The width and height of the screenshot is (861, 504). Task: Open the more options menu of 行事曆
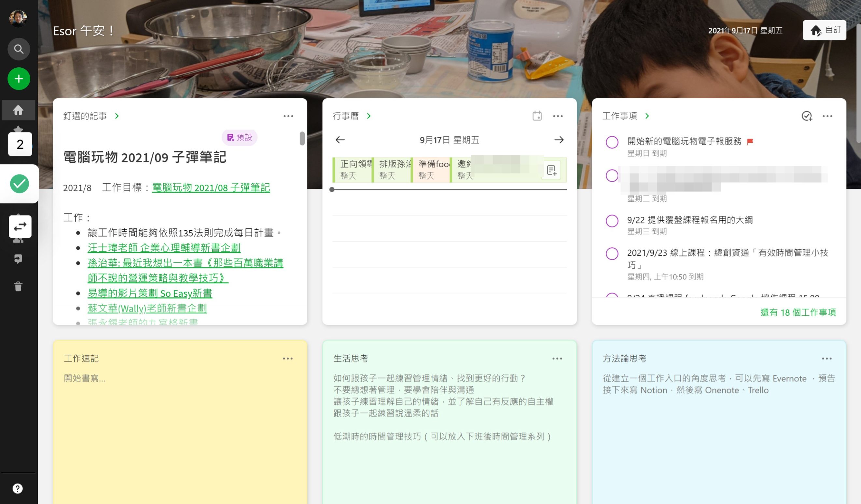click(558, 116)
